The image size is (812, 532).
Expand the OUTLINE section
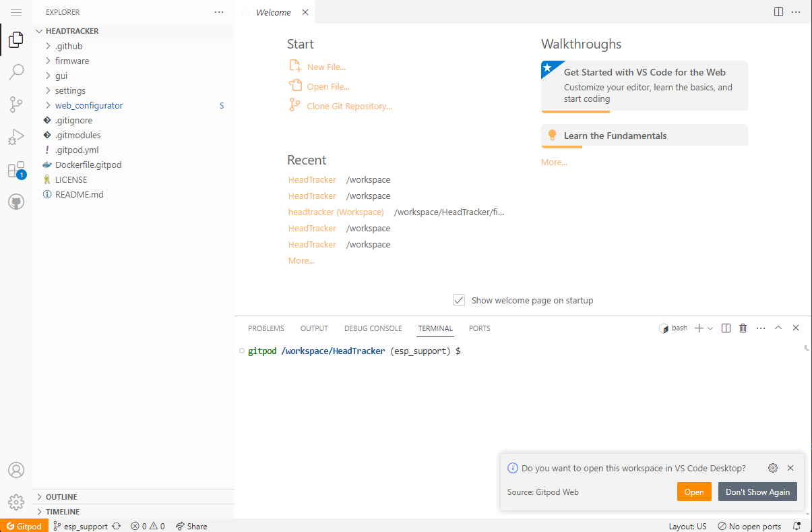(61, 497)
